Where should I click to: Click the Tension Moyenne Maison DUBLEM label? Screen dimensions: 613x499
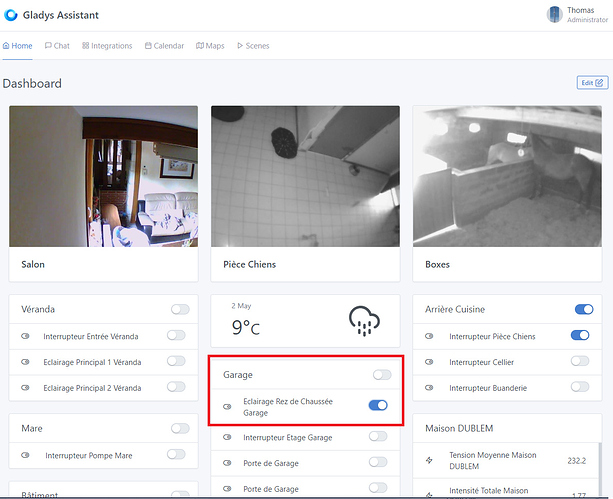coord(493,461)
